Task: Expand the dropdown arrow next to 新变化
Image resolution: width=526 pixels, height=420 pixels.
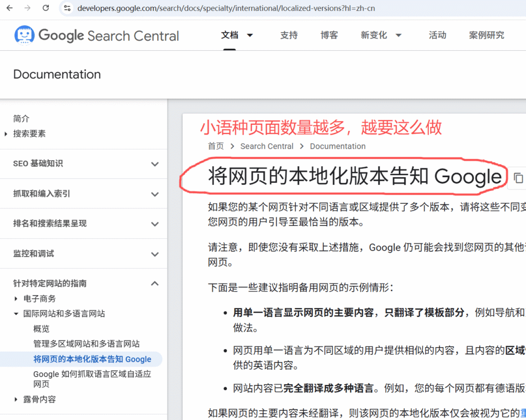Action: click(399, 35)
